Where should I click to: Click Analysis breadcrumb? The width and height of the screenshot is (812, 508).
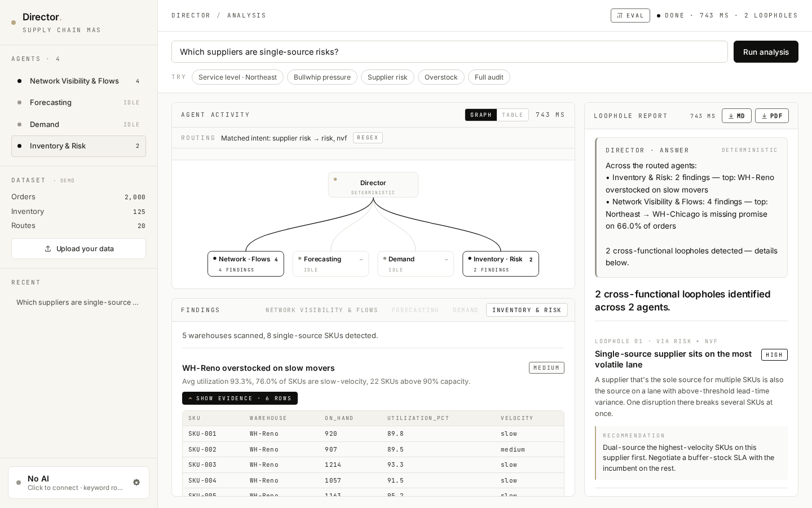246,16
